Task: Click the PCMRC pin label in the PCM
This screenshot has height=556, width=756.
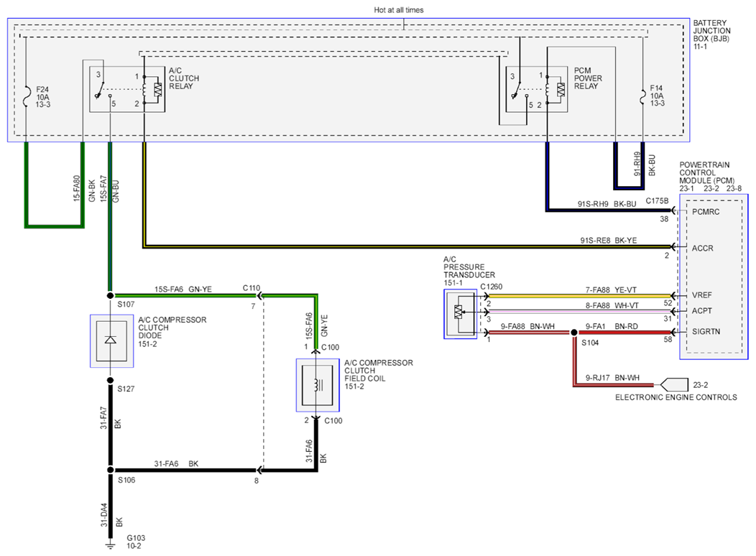Action: (x=706, y=211)
